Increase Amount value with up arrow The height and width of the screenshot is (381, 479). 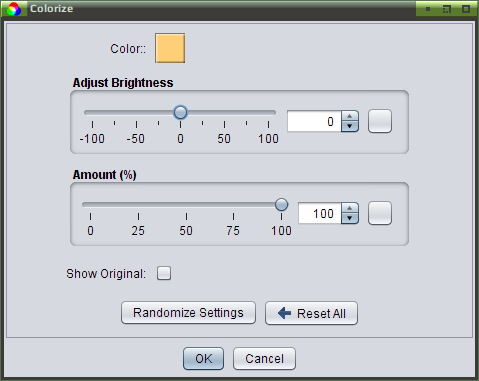point(350,208)
